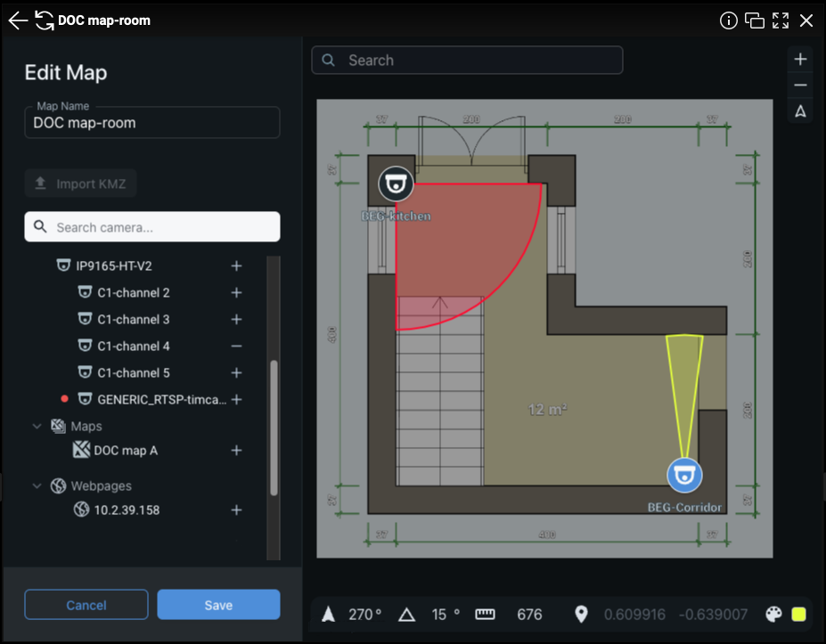This screenshot has width=826, height=644.
Task: Click the 15° angle value
Action: tap(446, 614)
